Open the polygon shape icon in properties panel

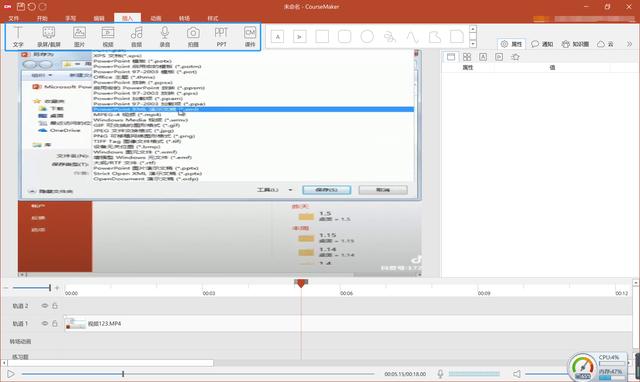516,57
